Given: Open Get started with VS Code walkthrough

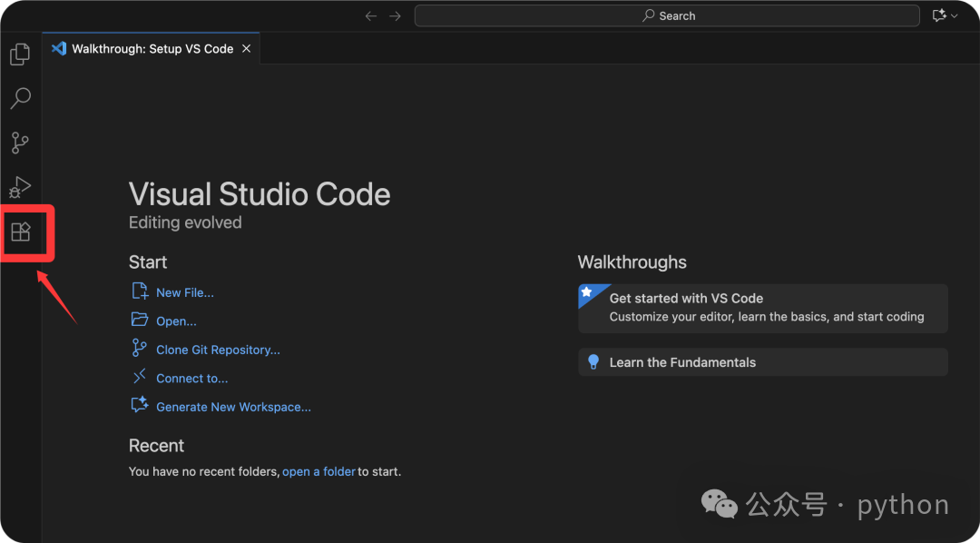Looking at the screenshot, I should point(762,309).
